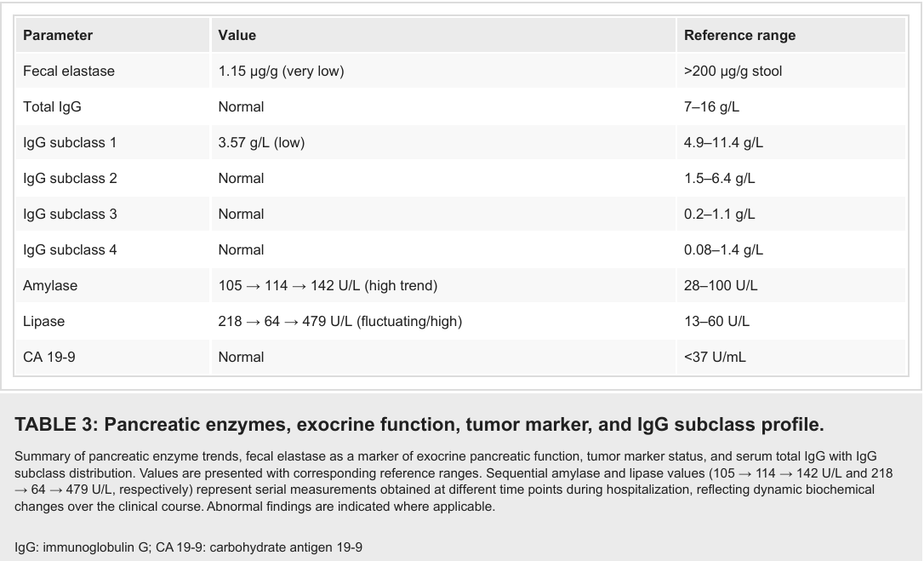This screenshot has height=561, width=924.
Task: Click the IgG subclass 3 row label
Action: tap(70, 215)
